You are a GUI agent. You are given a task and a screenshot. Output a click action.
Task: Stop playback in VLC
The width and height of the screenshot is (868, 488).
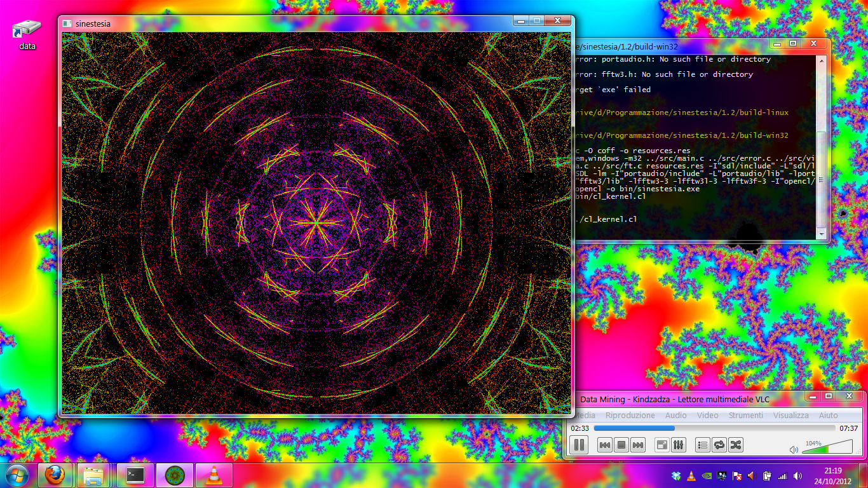[621, 445]
